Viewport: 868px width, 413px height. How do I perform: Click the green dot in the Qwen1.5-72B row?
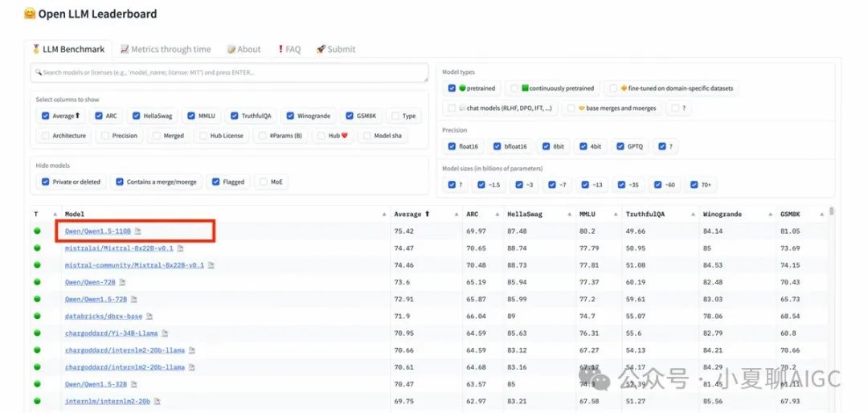(36, 299)
